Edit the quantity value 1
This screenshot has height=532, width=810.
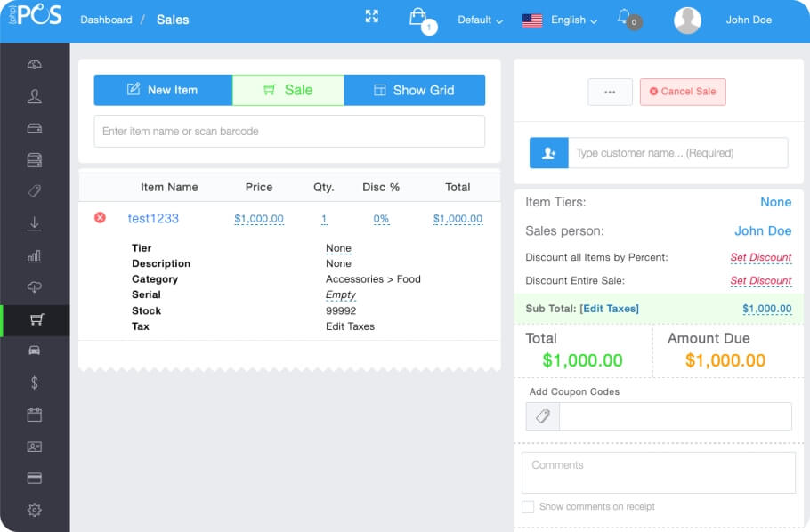[x=324, y=219]
